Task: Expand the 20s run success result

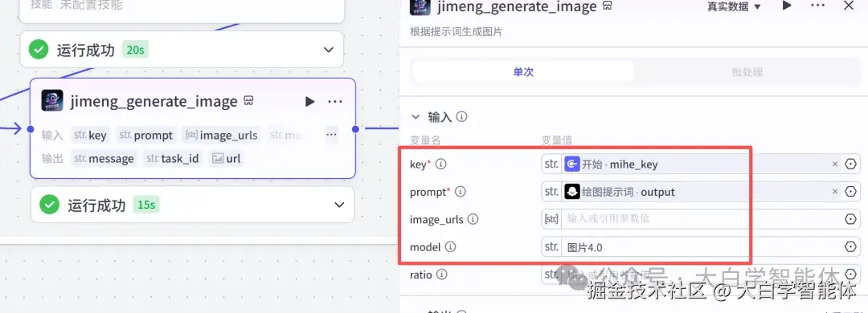Action: coord(328,50)
